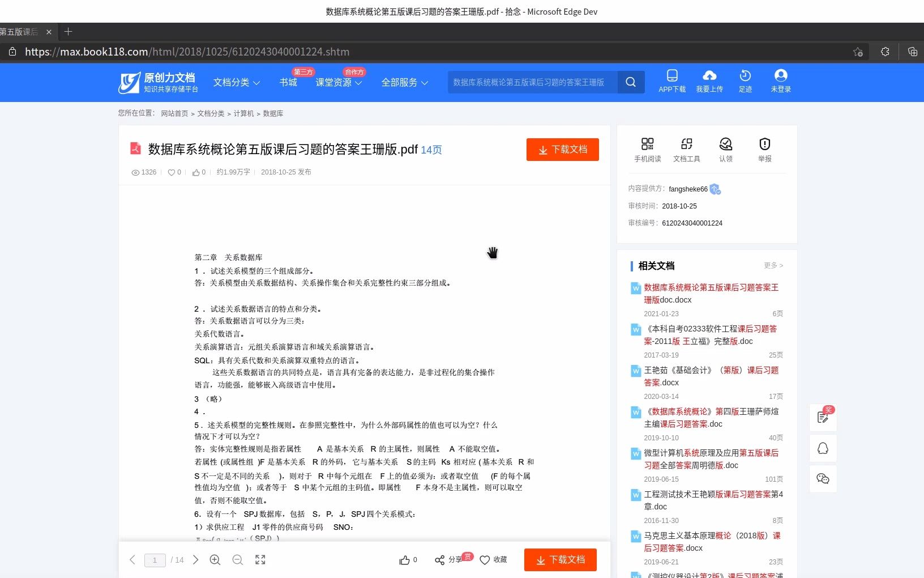This screenshot has width=924, height=578.
Task: Open the 足迹 history icon
Action: (x=745, y=81)
